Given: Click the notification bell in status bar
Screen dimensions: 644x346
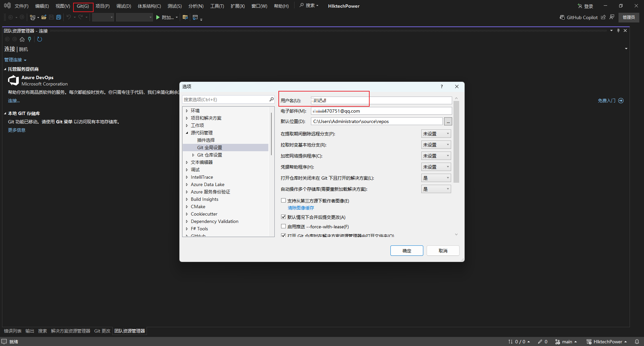Looking at the screenshot, I should click(x=637, y=342).
